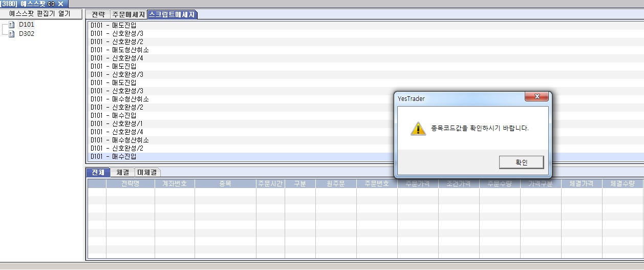Select D302 in the strategy tree
The image size is (644, 270).
click(27, 34)
